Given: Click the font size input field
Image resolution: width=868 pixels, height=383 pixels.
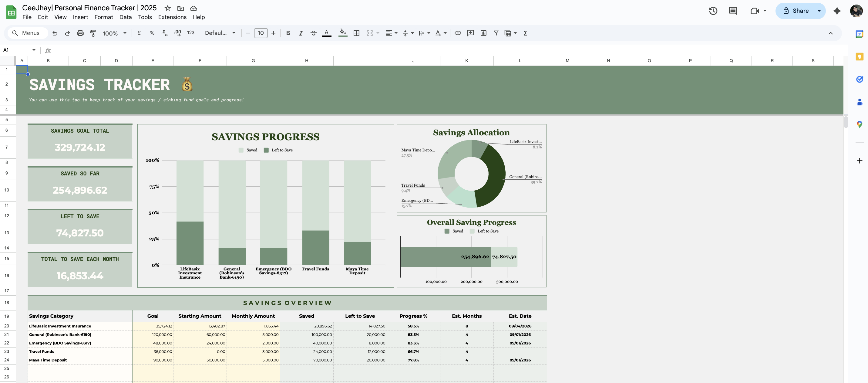Looking at the screenshot, I should [261, 33].
